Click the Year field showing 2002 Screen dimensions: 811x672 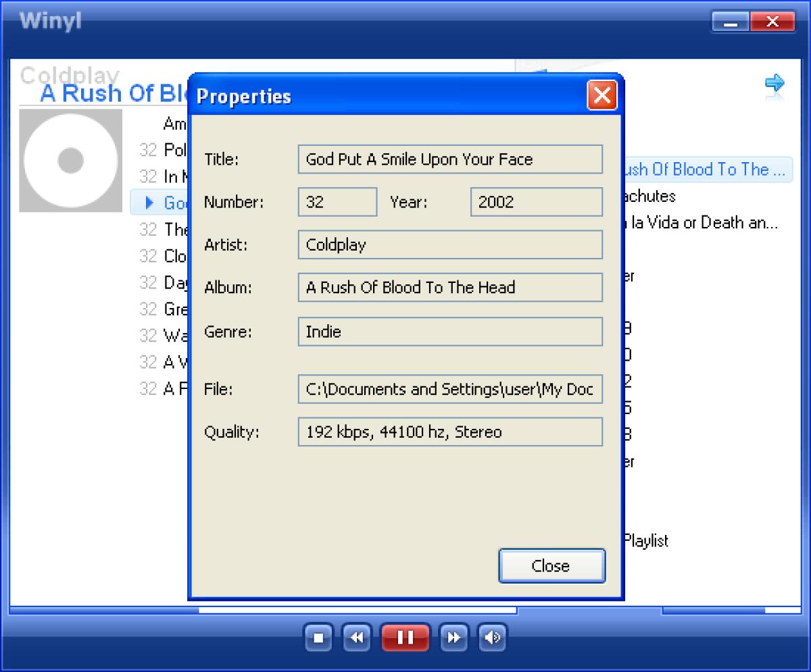[536, 202]
